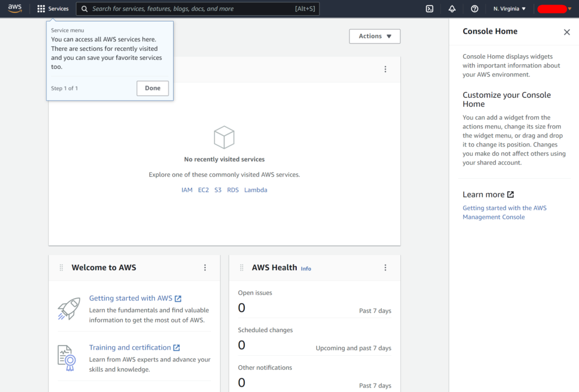Click the Scheduled changes count
This screenshot has width=579, height=392.
(241, 345)
